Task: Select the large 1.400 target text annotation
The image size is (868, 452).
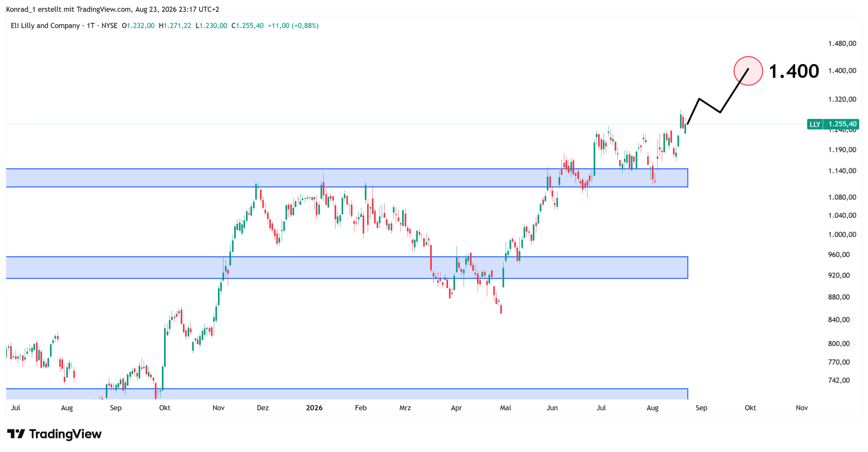Action: 794,71
